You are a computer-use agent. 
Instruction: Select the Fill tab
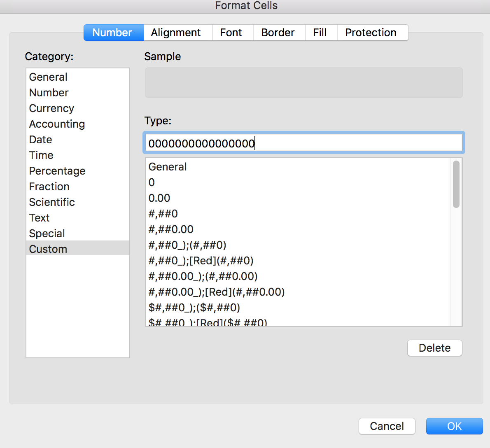320,33
